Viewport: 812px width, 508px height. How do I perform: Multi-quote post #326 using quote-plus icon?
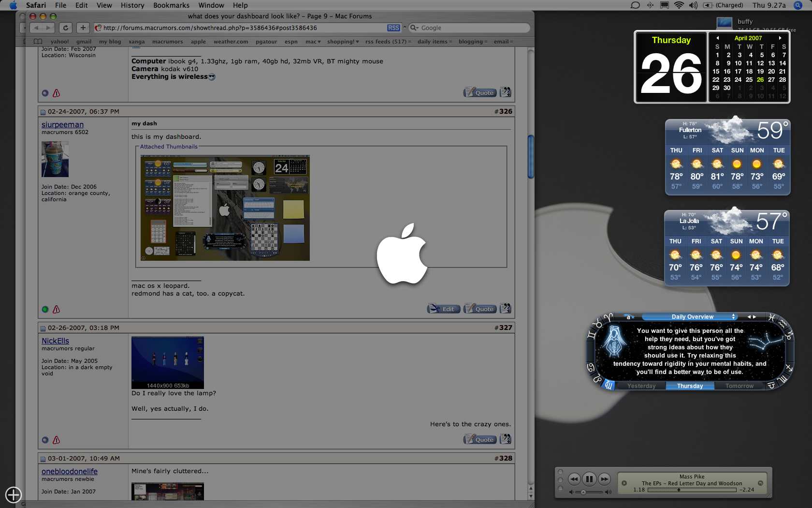(505, 309)
